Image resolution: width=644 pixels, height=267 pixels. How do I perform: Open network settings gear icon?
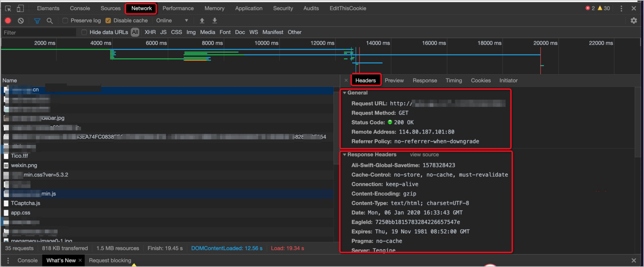[634, 21]
